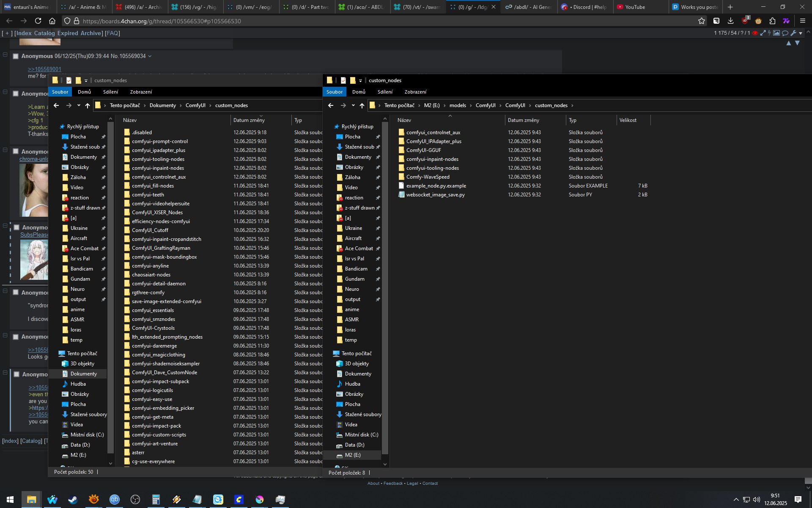Click Feedback link in page footer
Viewport: 812px width, 508px height.
pyautogui.click(x=393, y=483)
